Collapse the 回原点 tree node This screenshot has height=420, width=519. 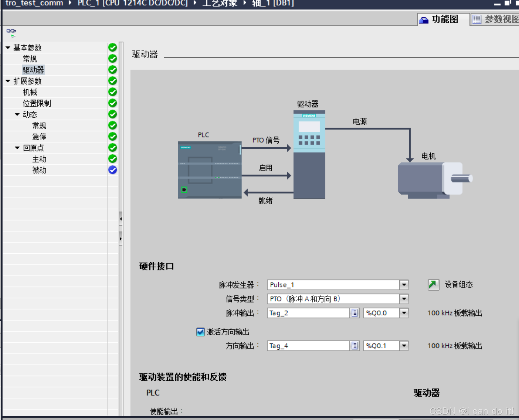pos(17,148)
